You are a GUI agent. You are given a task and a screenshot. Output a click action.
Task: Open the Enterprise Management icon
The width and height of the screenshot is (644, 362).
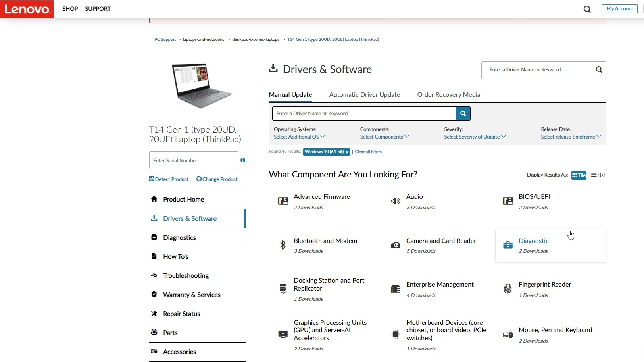(396, 289)
